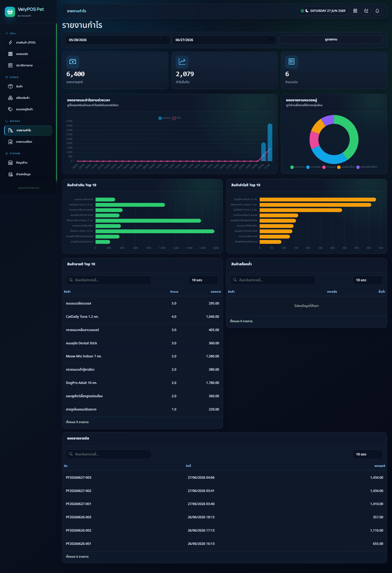392x573 pixels.
Task: Go to สต๊อกสินค้า in sidebar
Action: (28, 98)
